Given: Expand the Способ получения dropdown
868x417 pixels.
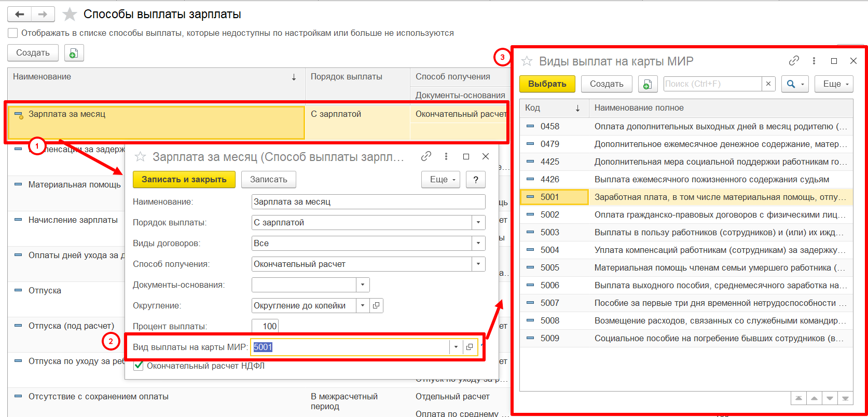Looking at the screenshot, I should coord(478,264).
